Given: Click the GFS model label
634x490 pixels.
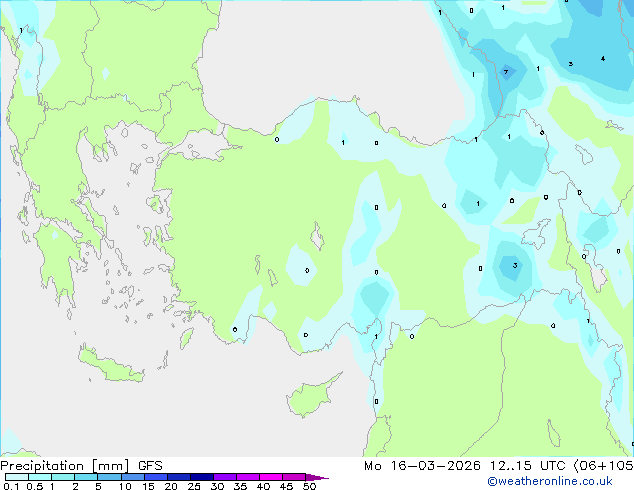Looking at the screenshot, I should point(150,466).
